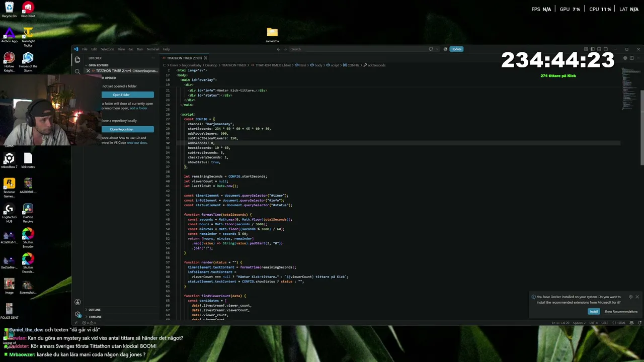Open Logitech G HUB desktop shortcut
The image size is (644, 362).
[x=9, y=213]
